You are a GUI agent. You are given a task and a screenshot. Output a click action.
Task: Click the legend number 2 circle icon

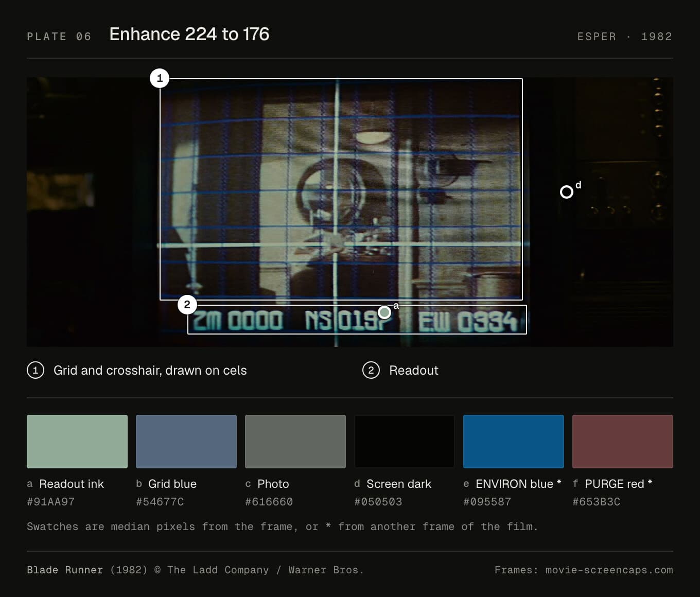click(x=371, y=370)
